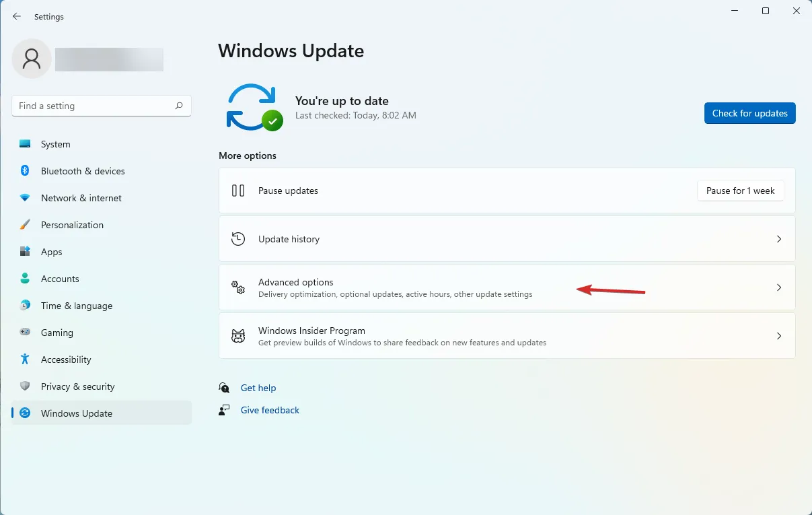Click the back arrow in title bar
The image size is (812, 515).
click(17, 17)
